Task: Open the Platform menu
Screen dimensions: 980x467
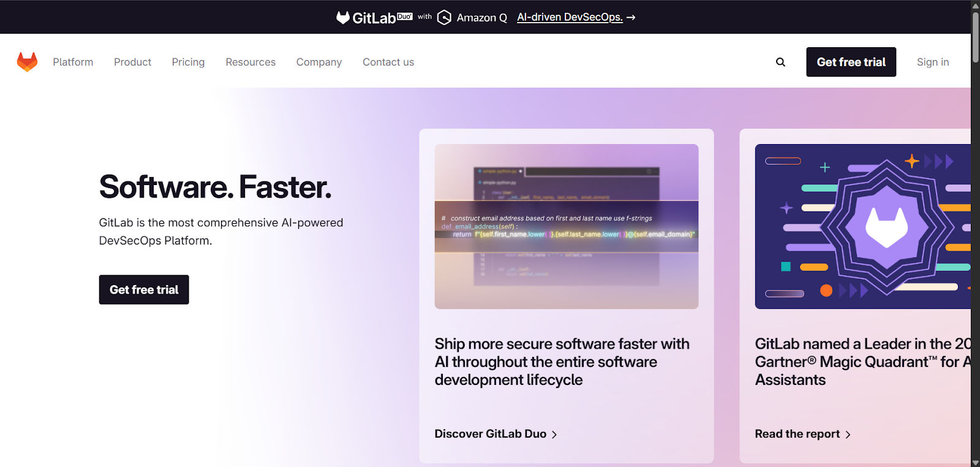Action: (x=73, y=62)
